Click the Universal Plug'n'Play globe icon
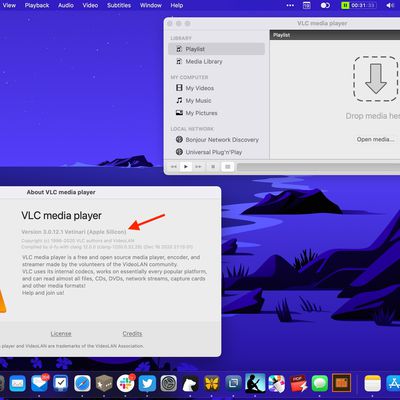The image size is (400, 400). (x=179, y=152)
